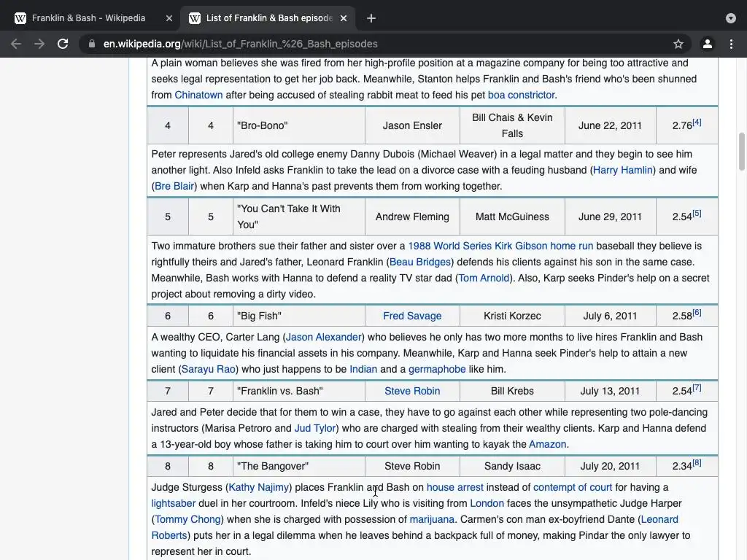Screen dimensions: 747x560
Task: Open the contempt of court link
Action: pos(573,487)
